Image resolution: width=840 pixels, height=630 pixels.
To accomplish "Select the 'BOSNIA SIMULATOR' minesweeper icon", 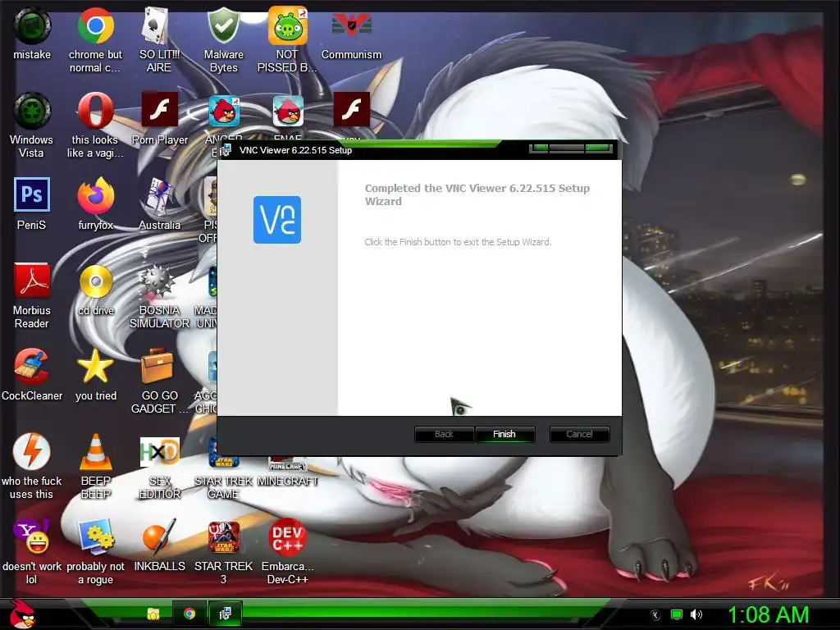I will pyautogui.click(x=157, y=281).
